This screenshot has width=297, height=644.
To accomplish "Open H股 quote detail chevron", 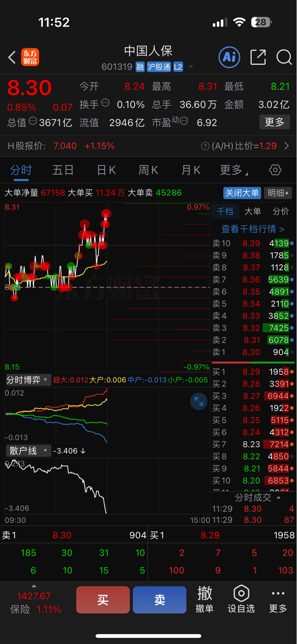I will pyautogui.click(x=287, y=146).
